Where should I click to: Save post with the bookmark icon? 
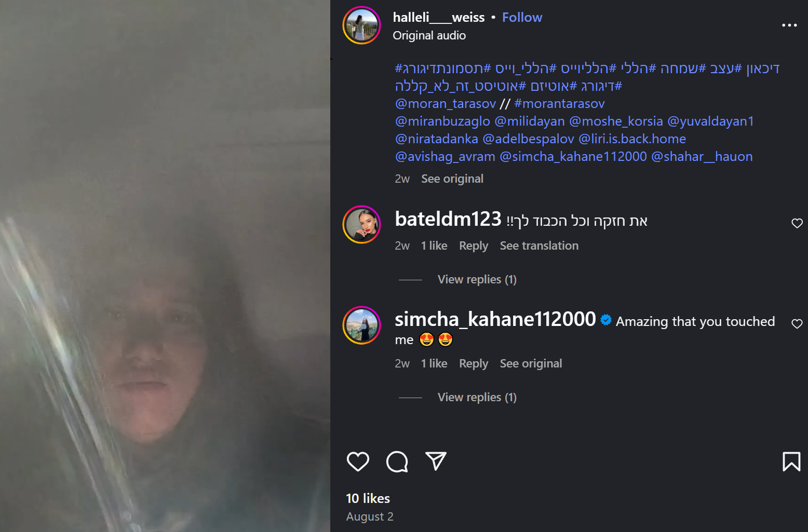(x=791, y=461)
